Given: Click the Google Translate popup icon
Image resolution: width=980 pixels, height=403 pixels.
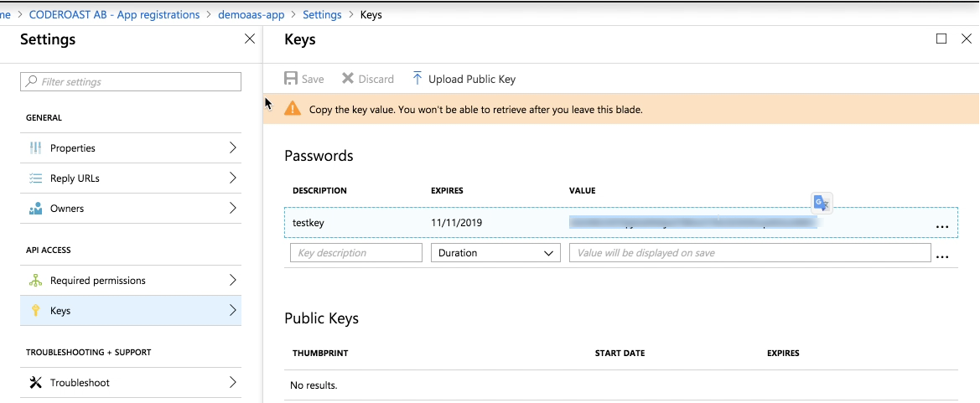Looking at the screenshot, I should [822, 203].
